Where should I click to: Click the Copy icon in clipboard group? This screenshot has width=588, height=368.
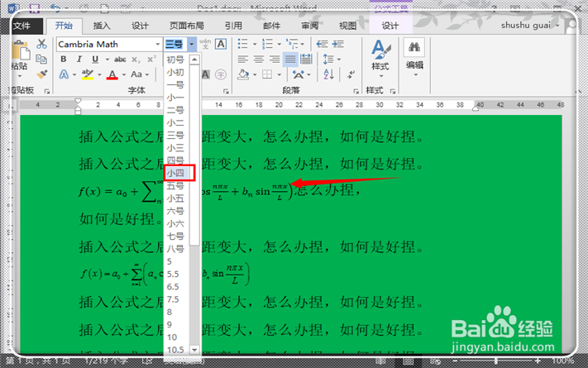click(x=41, y=60)
